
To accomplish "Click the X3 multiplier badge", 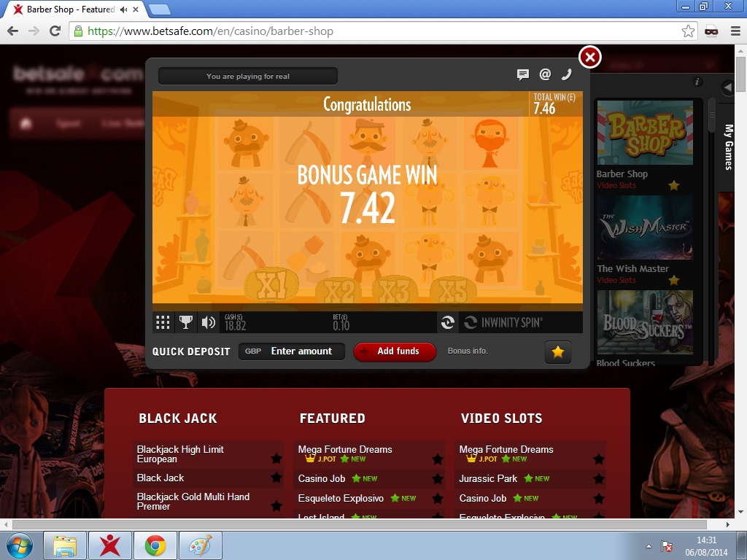I will coord(395,290).
